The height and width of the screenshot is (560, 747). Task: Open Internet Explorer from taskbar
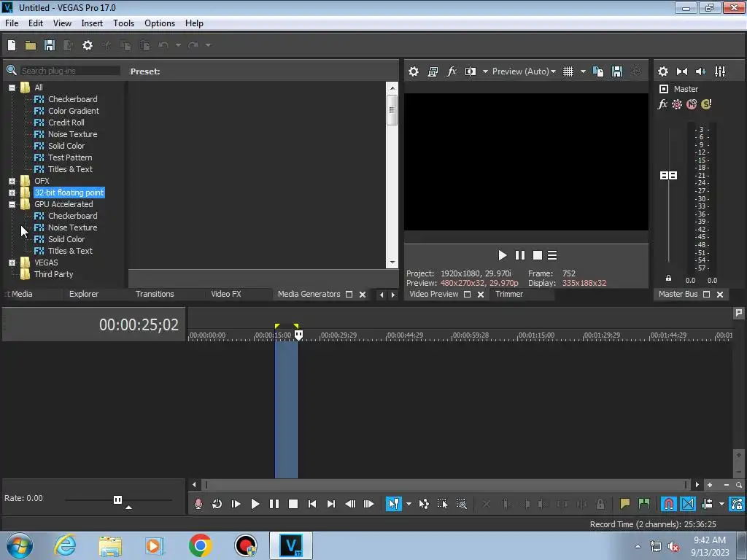(65, 545)
